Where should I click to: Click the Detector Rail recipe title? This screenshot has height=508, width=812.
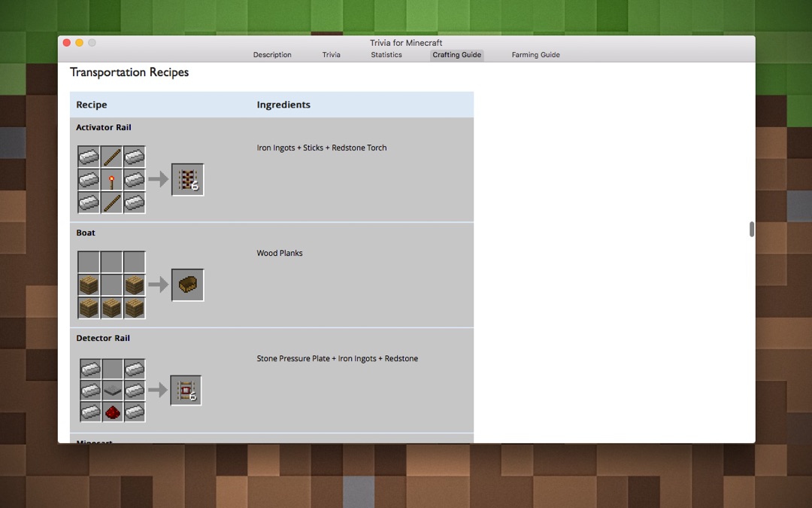tap(103, 338)
